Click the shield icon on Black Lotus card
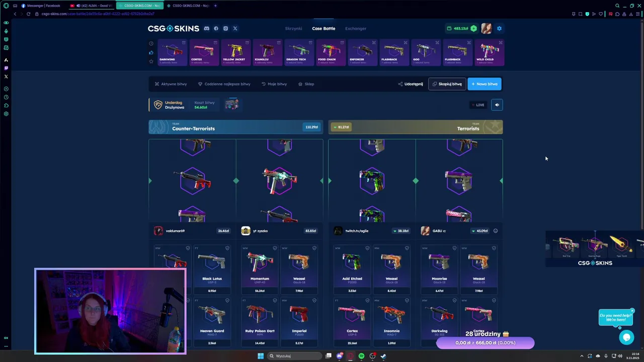 [227, 248]
